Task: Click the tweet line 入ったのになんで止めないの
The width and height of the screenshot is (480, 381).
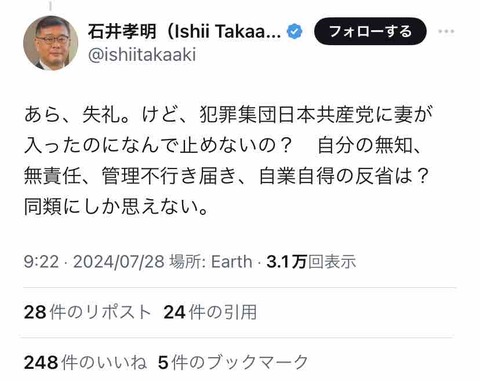Action: 159,145
